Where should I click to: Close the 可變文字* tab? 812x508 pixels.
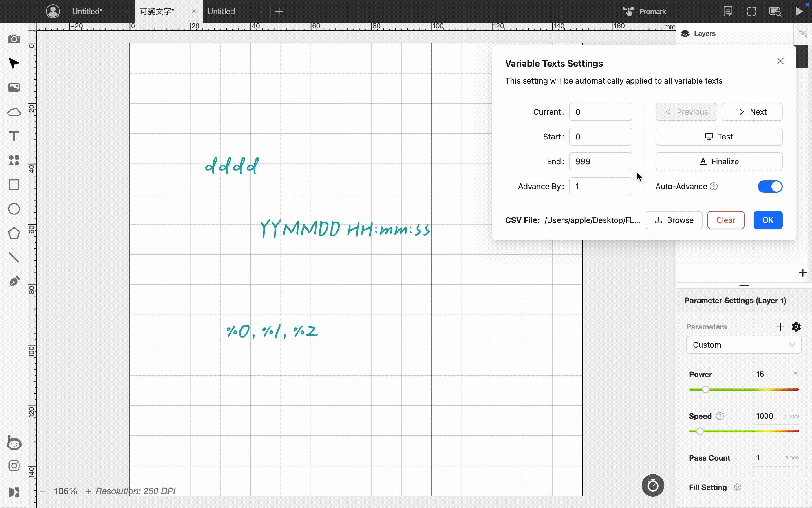pos(194,11)
